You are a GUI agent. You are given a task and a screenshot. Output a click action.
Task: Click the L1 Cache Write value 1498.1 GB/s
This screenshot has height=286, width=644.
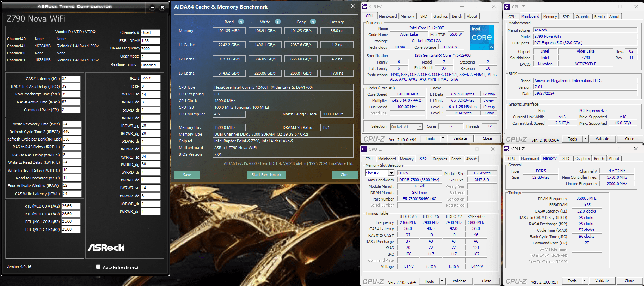pos(265,45)
